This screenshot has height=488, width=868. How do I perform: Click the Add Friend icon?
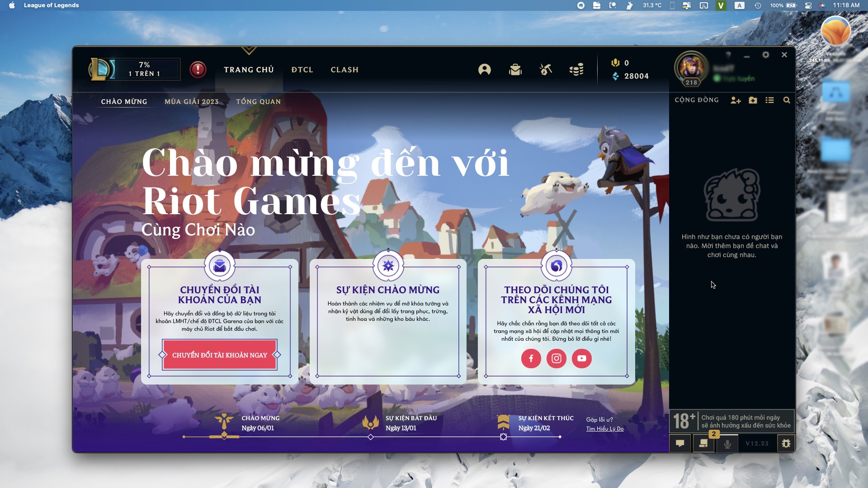[736, 100]
